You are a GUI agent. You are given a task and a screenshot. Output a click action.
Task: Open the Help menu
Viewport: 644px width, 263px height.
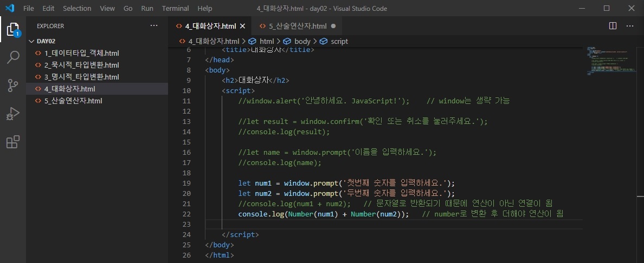tap(204, 8)
